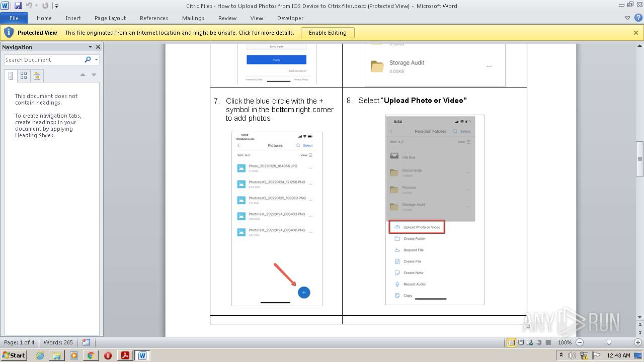
Task: Open the References tab
Action: point(154,18)
